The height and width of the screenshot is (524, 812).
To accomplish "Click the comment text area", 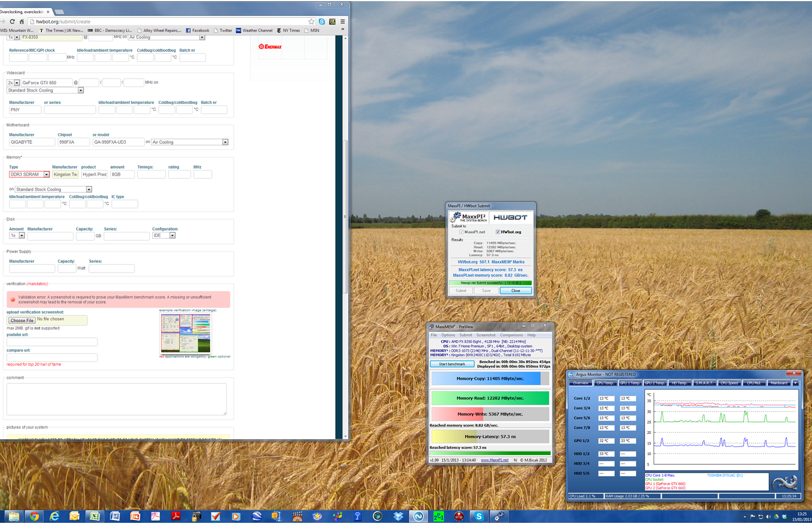I will tap(117, 399).
